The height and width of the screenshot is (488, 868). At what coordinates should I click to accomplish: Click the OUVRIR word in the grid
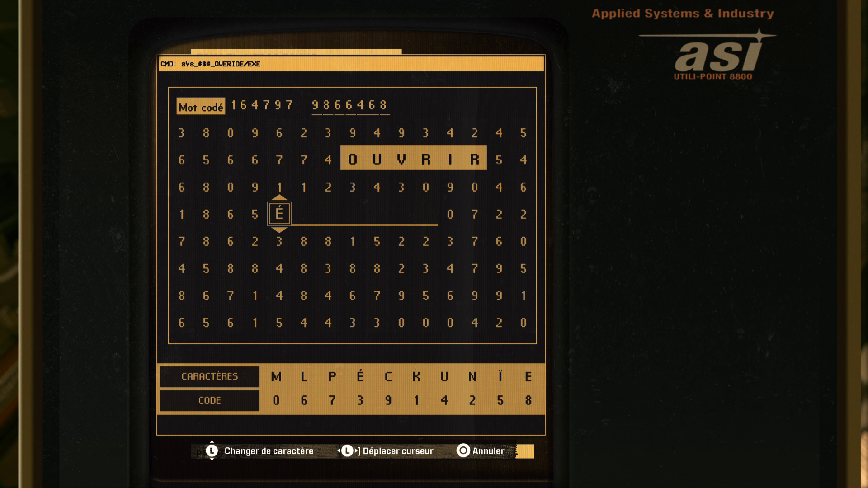(414, 159)
